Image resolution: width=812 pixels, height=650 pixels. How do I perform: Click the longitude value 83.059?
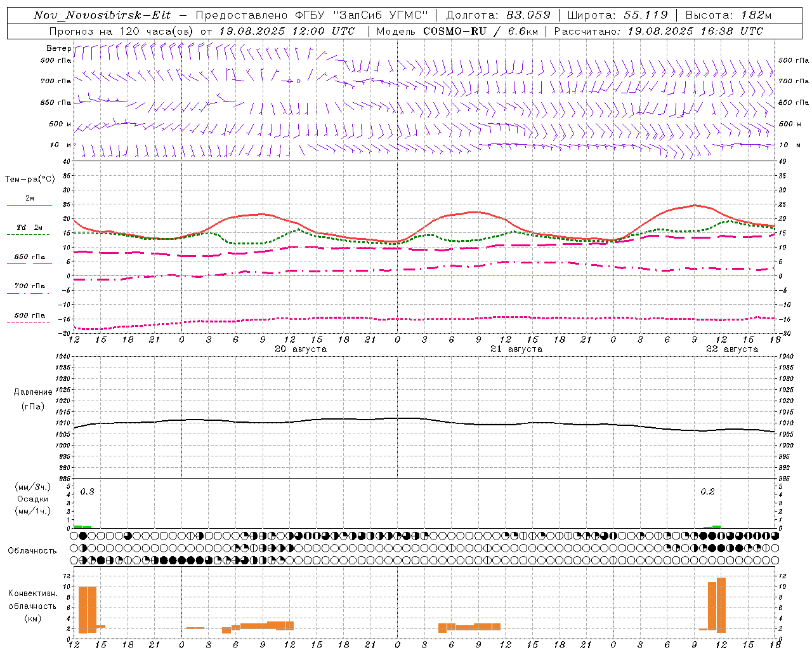click(528, 15)
